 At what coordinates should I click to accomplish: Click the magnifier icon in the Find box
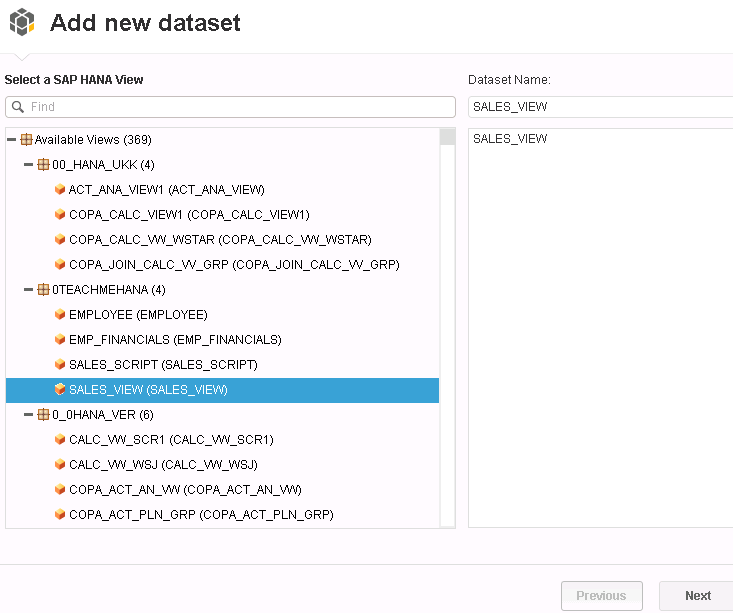(18, 107)
